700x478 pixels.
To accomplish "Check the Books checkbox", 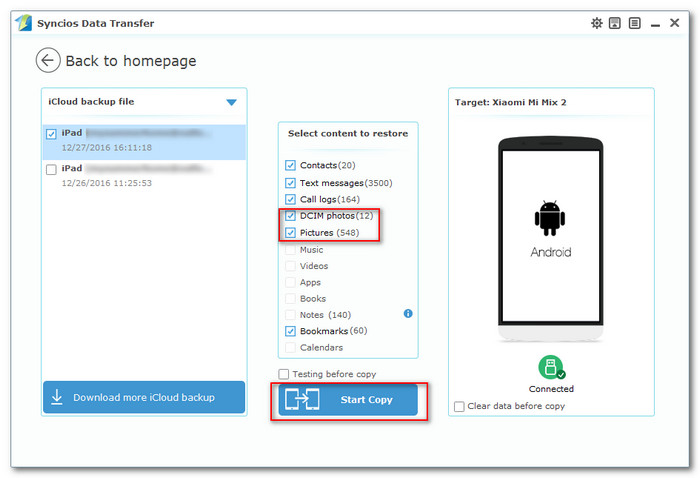I will 290,299.
